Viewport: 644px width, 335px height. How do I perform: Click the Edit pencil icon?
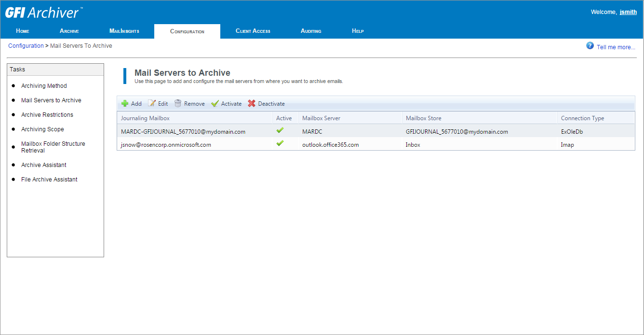(x=152, y=104)
